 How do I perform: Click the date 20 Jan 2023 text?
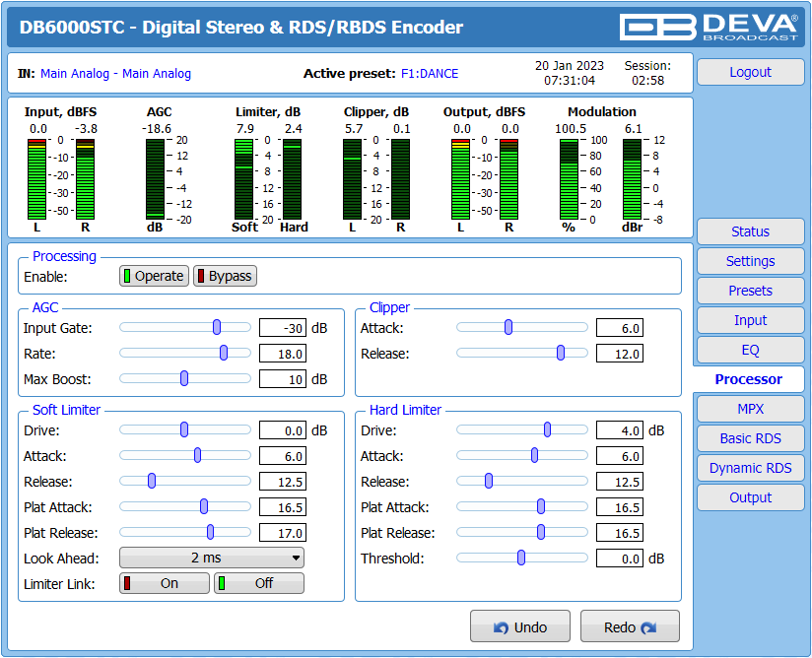(x=570, y=66)
